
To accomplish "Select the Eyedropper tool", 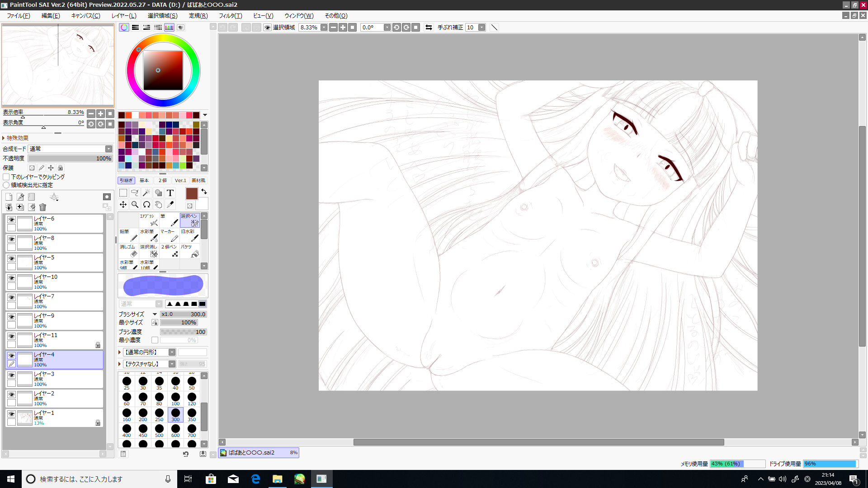I will tap(170, 205).
